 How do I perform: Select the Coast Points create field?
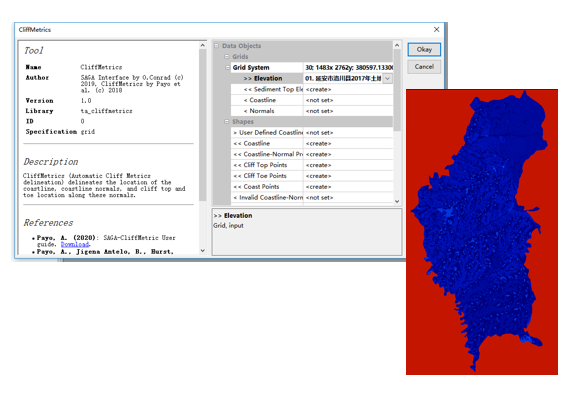348,187
